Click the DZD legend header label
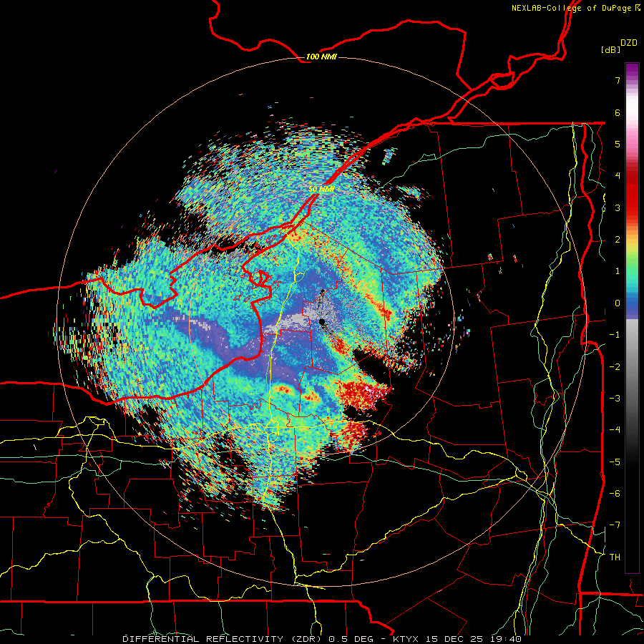Image resolution: width=644 pixels, height=644 pixels. pos(629,43)
